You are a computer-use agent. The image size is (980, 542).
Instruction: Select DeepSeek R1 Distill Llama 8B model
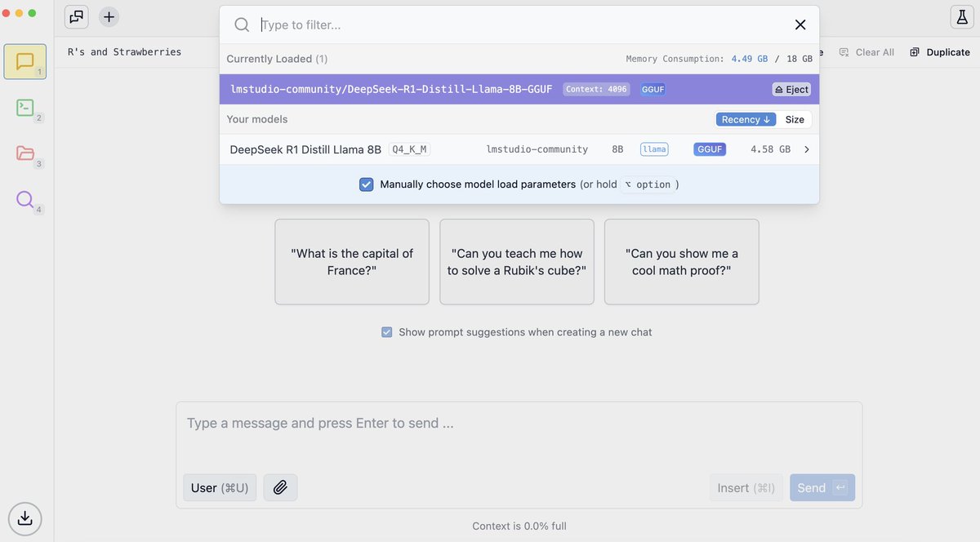(x=519, y=149)
